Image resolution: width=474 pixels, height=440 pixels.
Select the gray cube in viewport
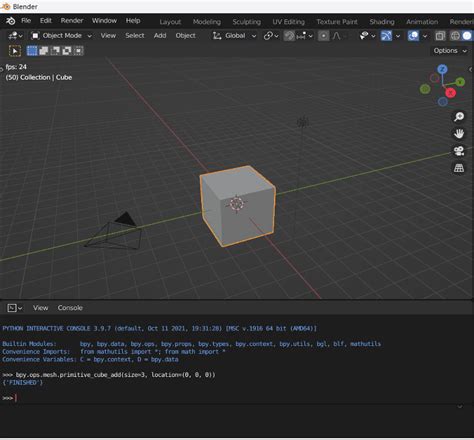(237, 206)
